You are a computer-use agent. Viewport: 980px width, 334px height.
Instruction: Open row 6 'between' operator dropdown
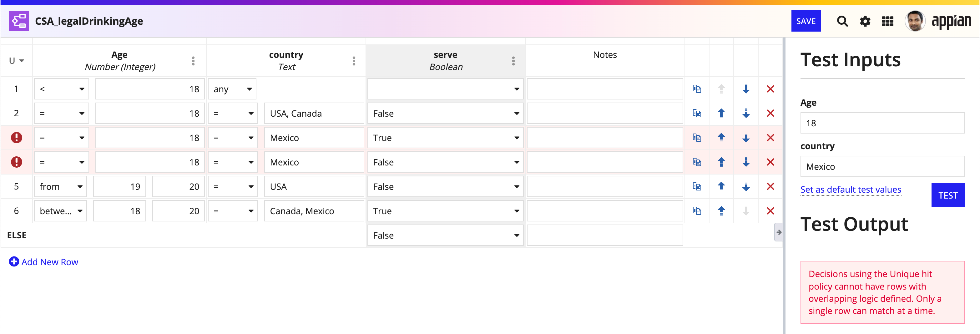click(60, 211)
